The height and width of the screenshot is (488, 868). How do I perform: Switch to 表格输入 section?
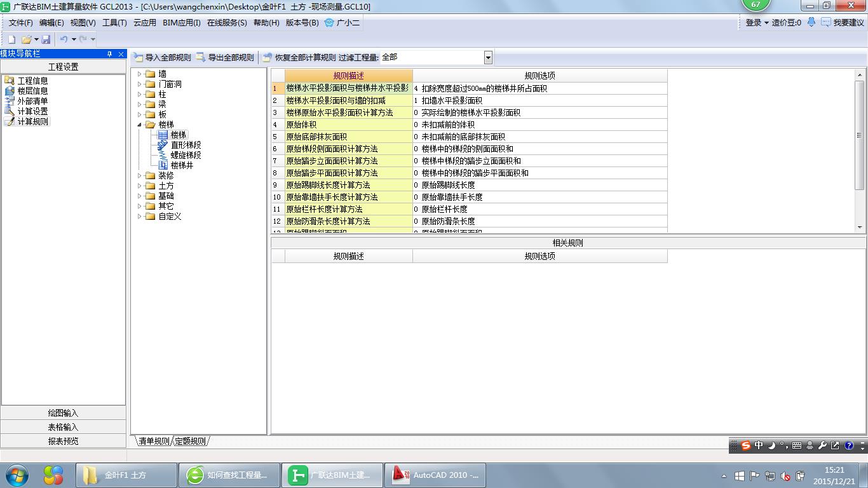click(64, 427)
